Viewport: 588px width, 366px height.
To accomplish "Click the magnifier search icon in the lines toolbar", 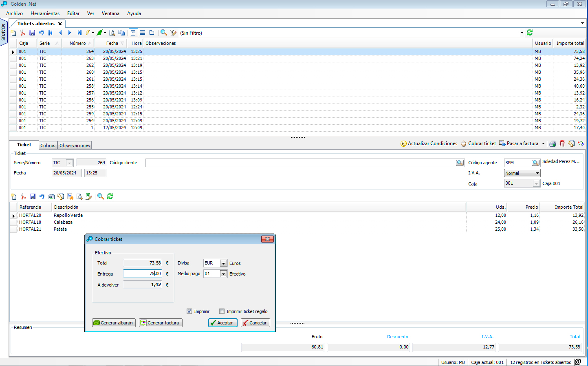I will 100,196.
